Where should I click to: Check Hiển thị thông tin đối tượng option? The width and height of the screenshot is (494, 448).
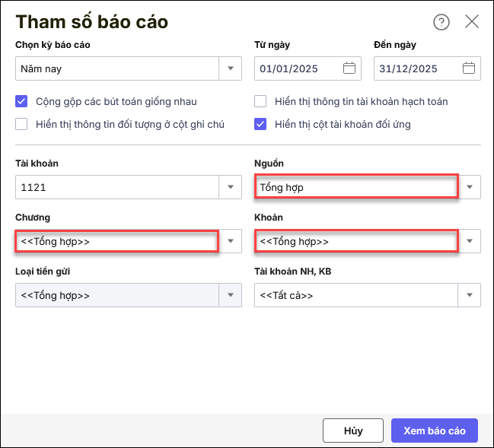tap(21, 124)
